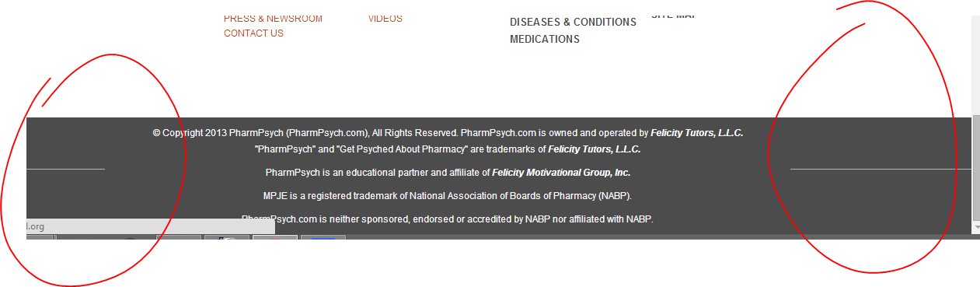This screenshot has height=287, width=980.
Task: Click the partially hidden SITE MAP link
Action: click(x=672, y=16)
